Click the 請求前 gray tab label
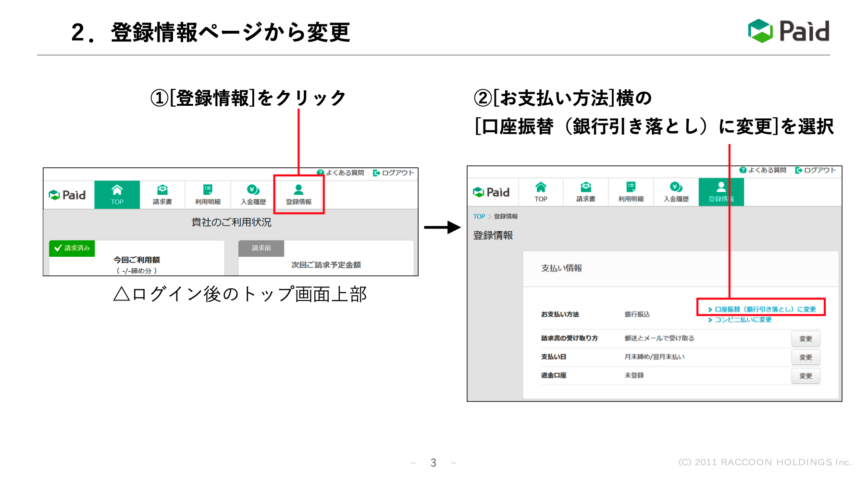This screenshot has height=487, width=868. point(260,248)
